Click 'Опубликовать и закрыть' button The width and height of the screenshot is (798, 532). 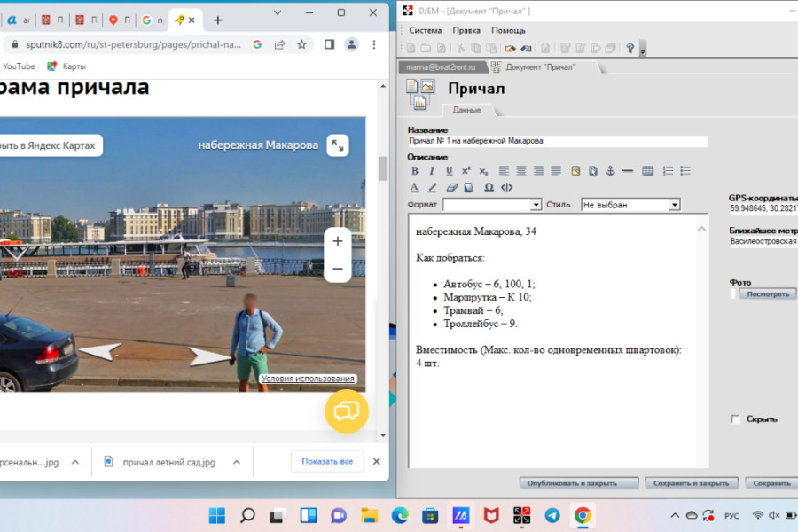click(579, 483)
